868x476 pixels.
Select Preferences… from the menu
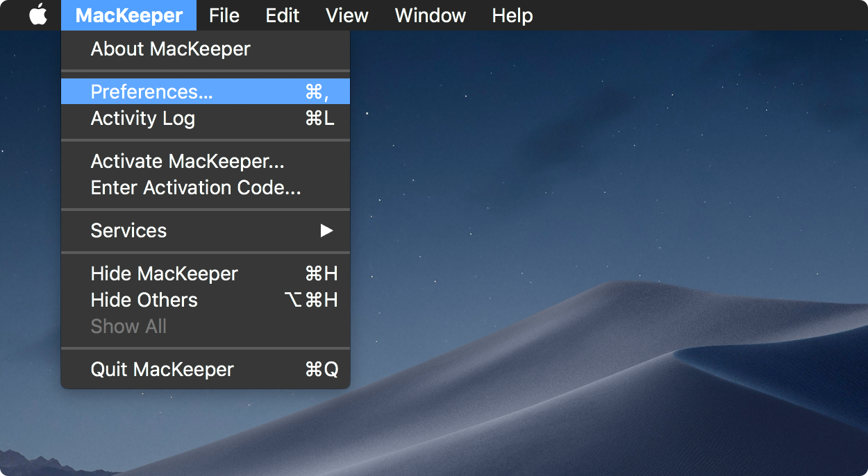click(206, 92)
